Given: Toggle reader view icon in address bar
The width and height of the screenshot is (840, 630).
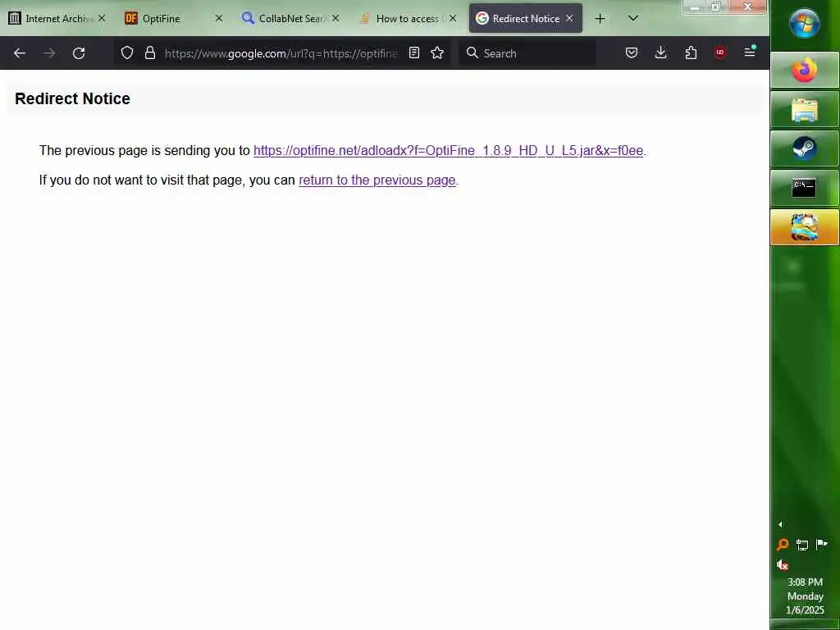Looking at the screenshot, I should [414, 53].
